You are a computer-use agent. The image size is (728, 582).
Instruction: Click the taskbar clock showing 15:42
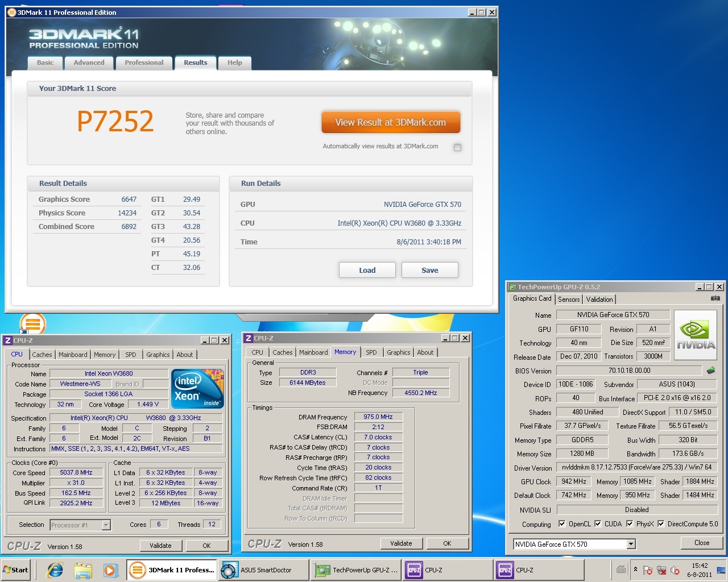(699, 570)
